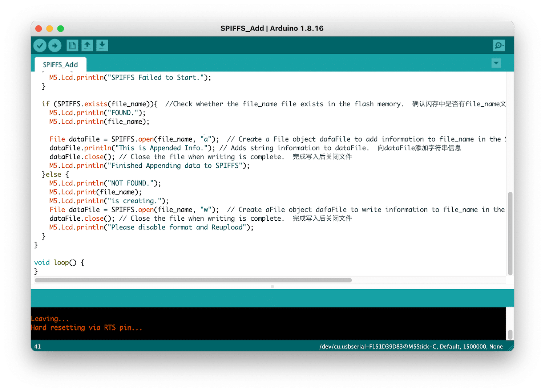Create a new sketch with New icon

[x=72, y=45]
